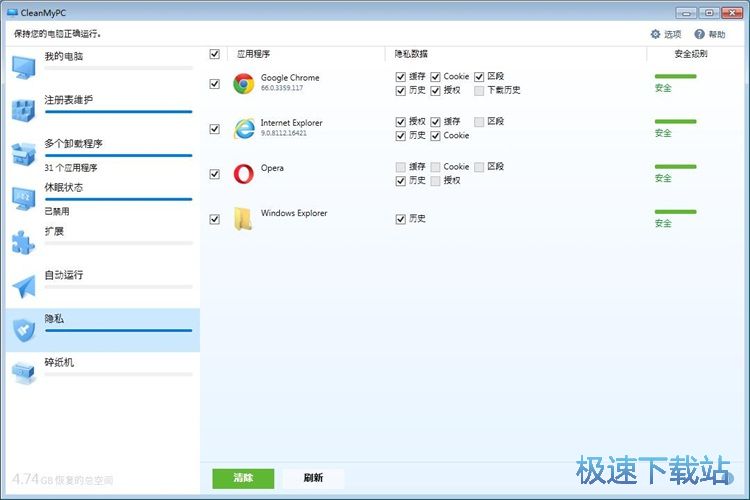Click the hibernation (休眠状态) monitor icon
Screen dimensions: 750x500
coord(23,198)
